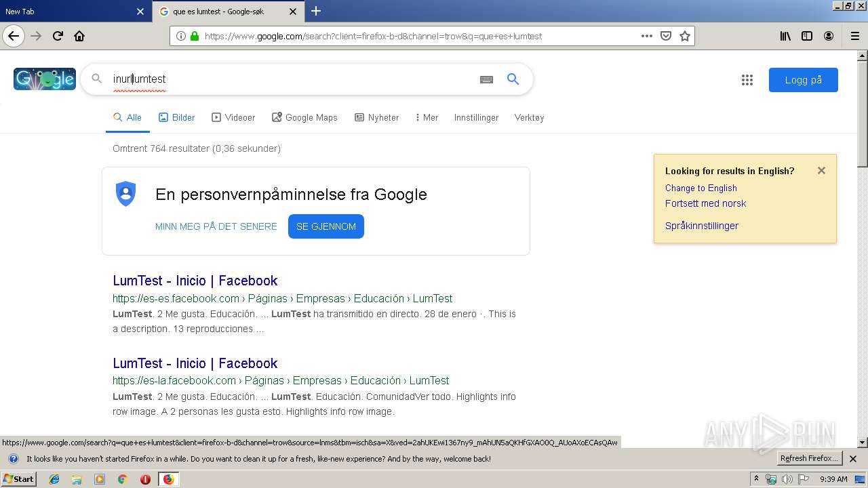Dismiss the Firefox refresh notification bar
Image resolution: width=868 pixels, height=488 pixels.
pos(853,459)
